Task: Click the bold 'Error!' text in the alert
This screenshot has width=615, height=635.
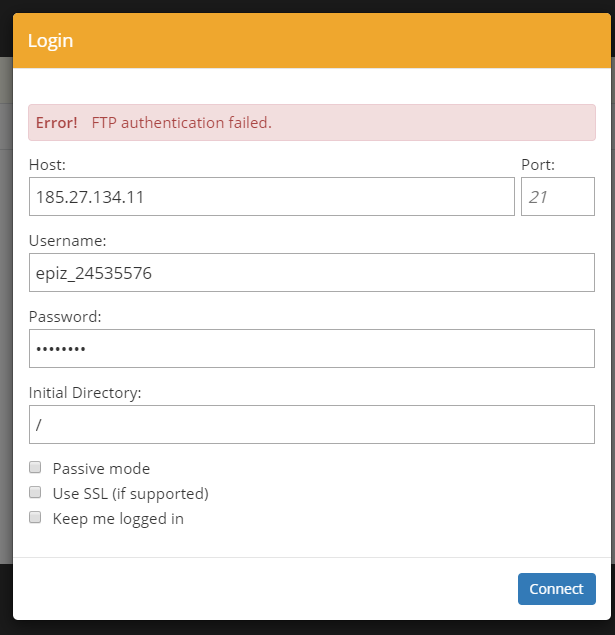Action: [57, 123]
